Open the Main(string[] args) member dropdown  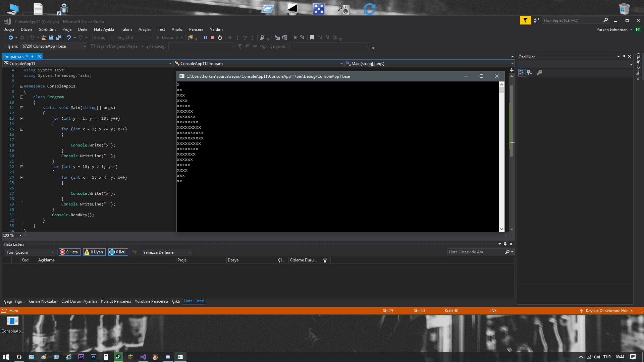pos(429,64)
